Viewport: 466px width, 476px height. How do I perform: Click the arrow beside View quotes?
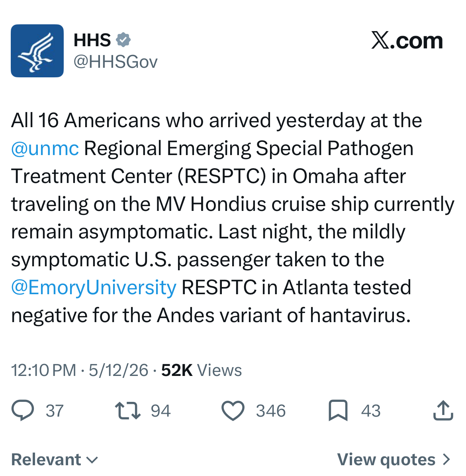(x=446, y=460)
